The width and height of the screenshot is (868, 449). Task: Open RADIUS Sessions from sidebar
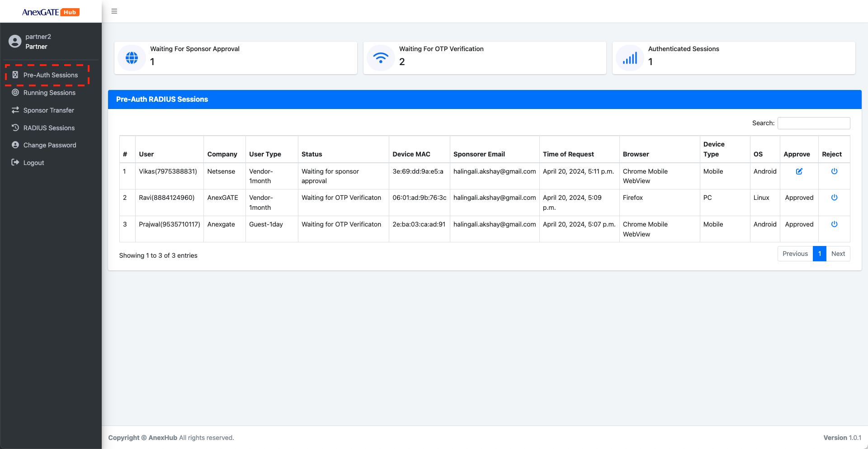[x=49, y=128]
